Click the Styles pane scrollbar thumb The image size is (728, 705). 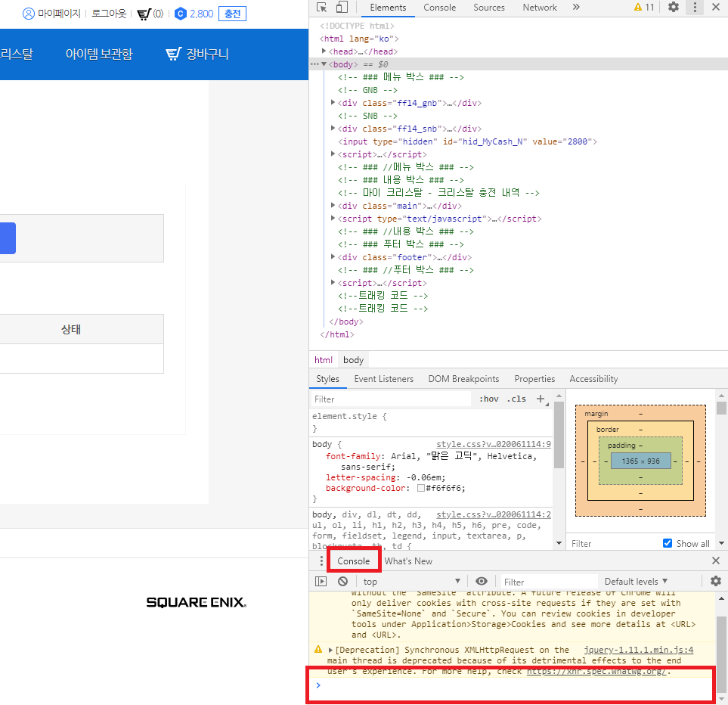(559, 435)
